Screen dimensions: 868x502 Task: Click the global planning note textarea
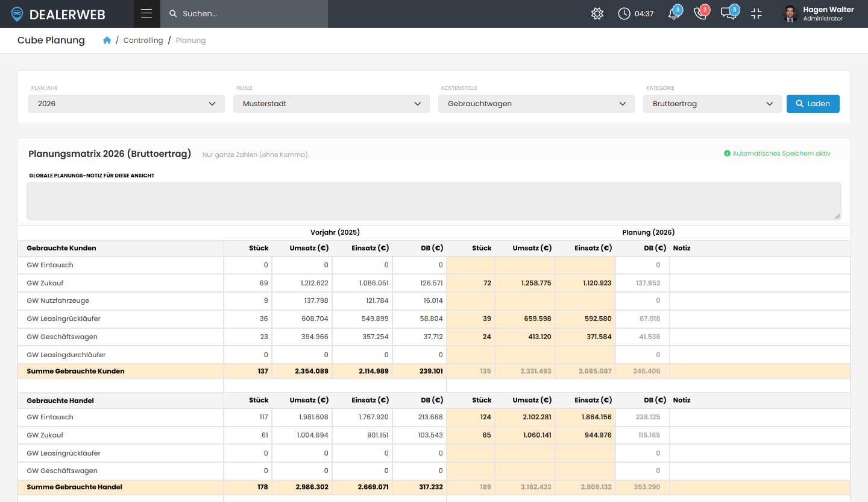[x=434, y=201]
